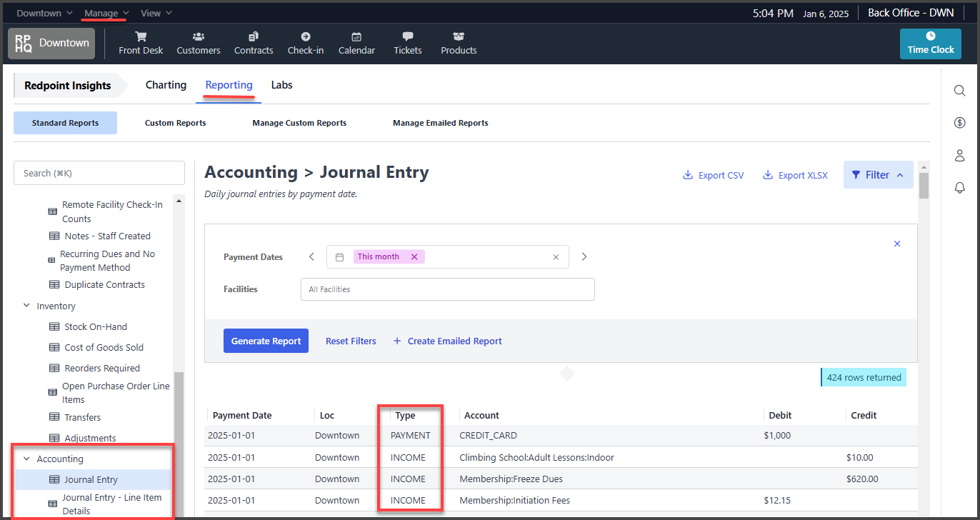The height and width of the screenshot is (520, 980).
Task: Click the Time Clock button
Action: (931, 44)
